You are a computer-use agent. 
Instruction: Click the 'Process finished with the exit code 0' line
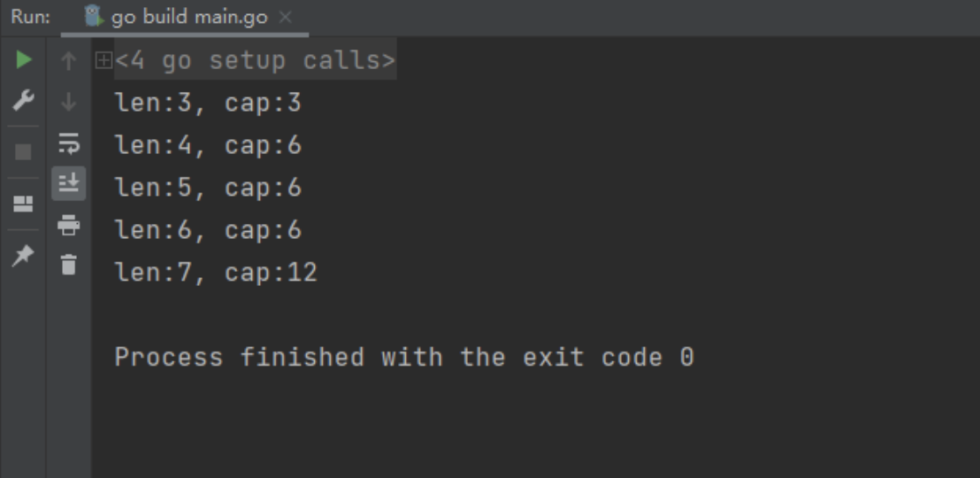[x=404, y=358]
